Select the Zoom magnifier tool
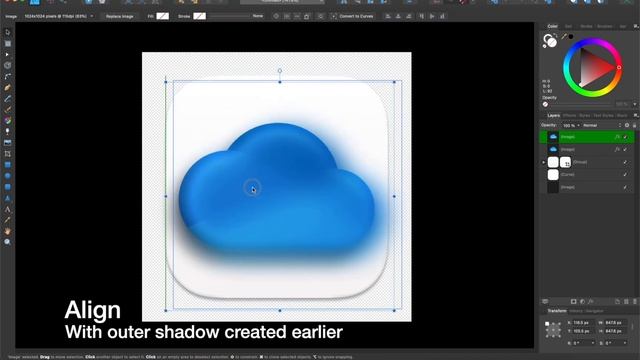 click(7, 242)
